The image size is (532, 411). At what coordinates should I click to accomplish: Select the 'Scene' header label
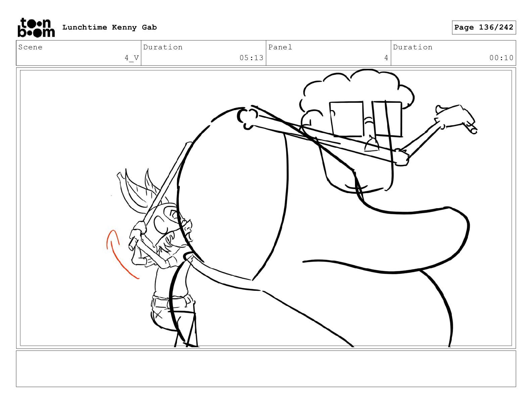click(x=30, y=47)
